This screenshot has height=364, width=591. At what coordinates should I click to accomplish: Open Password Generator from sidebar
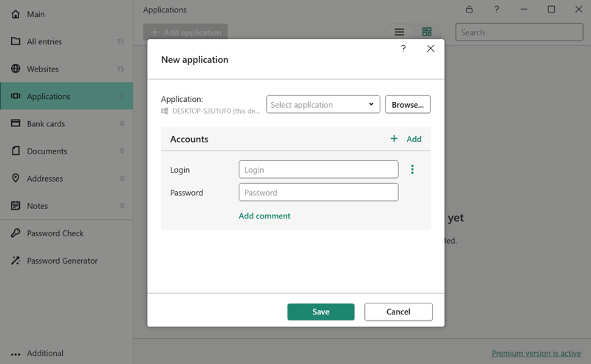pyautogui.click(x=62, y=261)
